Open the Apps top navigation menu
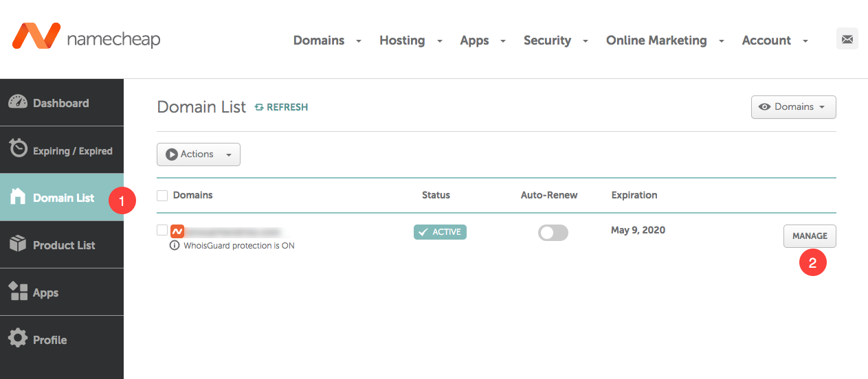868x379 pixels. 474,41
